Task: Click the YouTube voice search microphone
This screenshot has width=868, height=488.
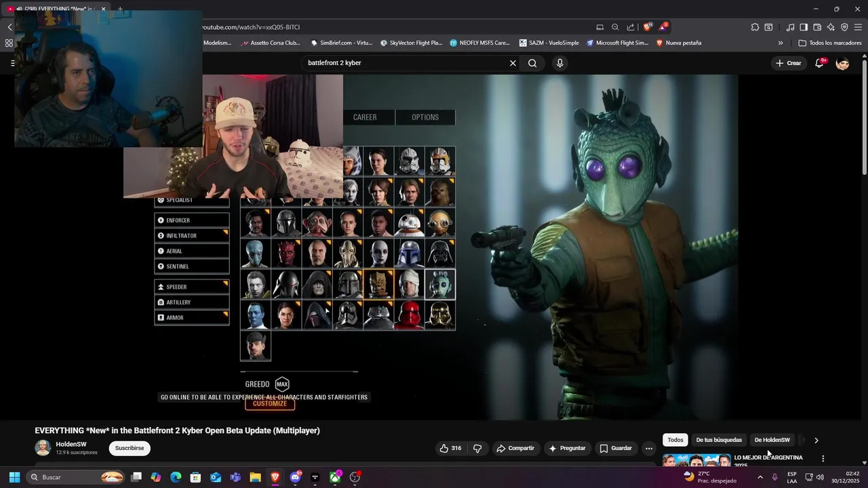Action: coord(559,63)
